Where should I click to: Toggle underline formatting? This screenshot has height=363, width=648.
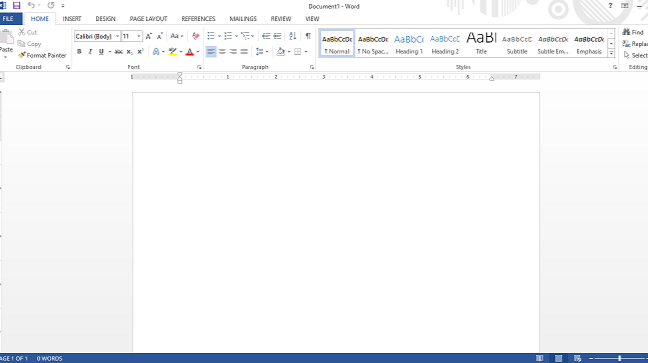tap(101, 52)
